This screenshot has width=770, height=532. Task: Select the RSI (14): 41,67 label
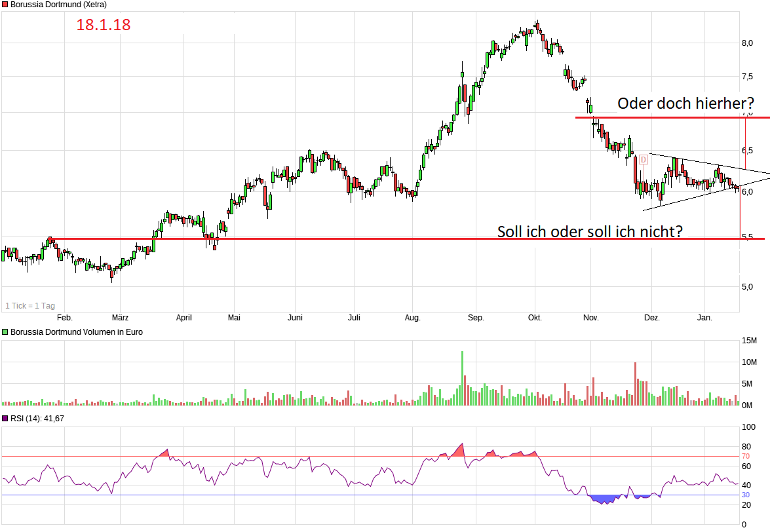pos(37,419)
